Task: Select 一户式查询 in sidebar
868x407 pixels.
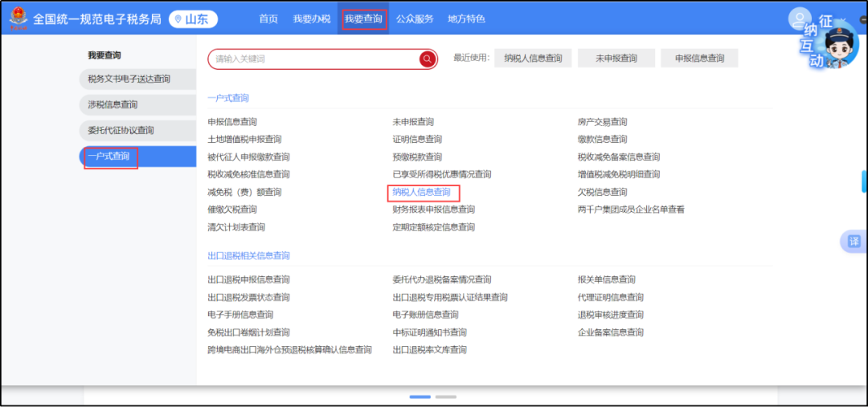Action: pyautogui.click(x=138, y=157)
